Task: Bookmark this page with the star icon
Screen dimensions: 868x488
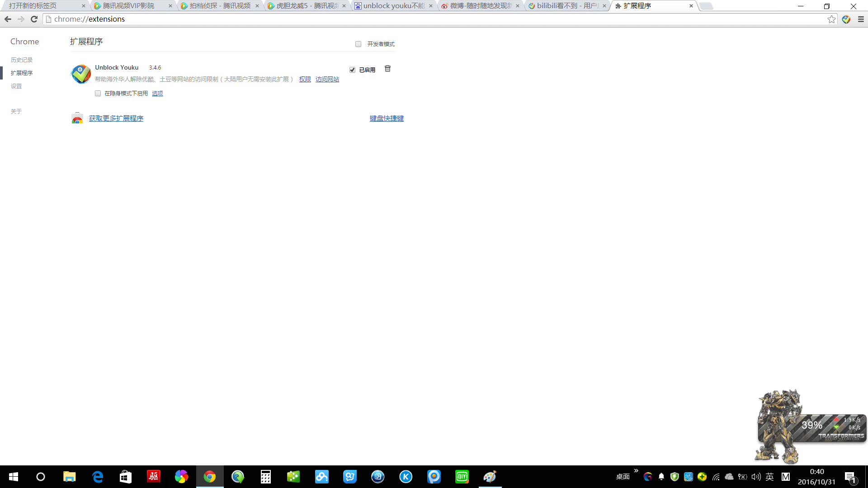Action: coord(831,19)
